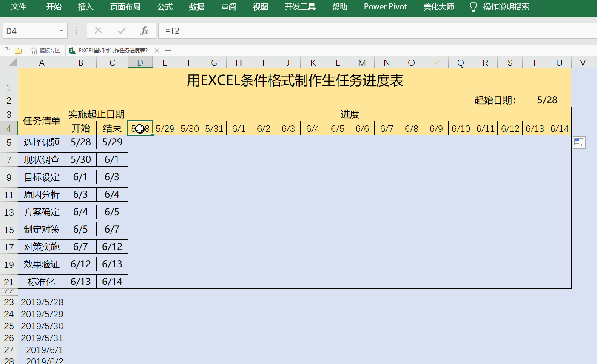Open the Power Pivot ribbon tab
This screenshot has width=597, height=364.
click(x=385, y=7)
